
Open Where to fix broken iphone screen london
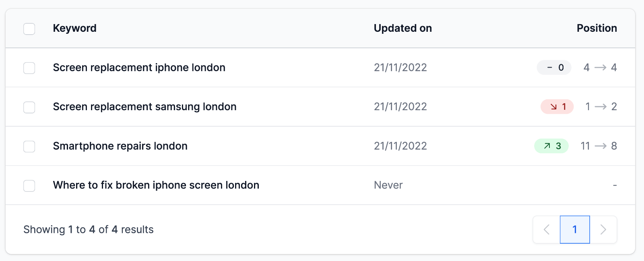(x=156, y=185)
